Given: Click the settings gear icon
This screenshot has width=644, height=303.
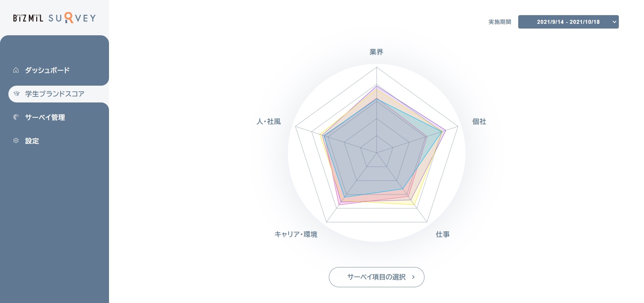Looking at the screenshot, I should (16, 141).
